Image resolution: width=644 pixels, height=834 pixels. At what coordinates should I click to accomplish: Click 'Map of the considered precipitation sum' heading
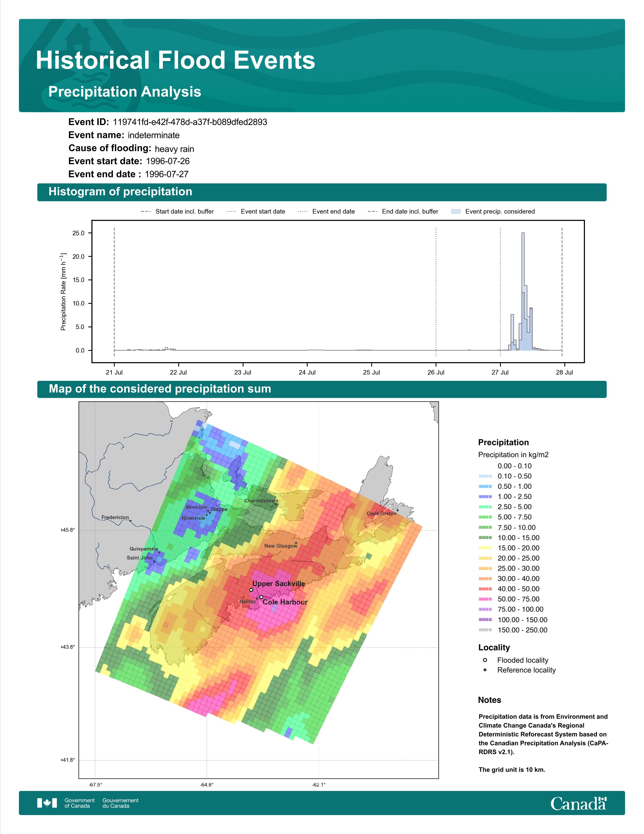160,389
